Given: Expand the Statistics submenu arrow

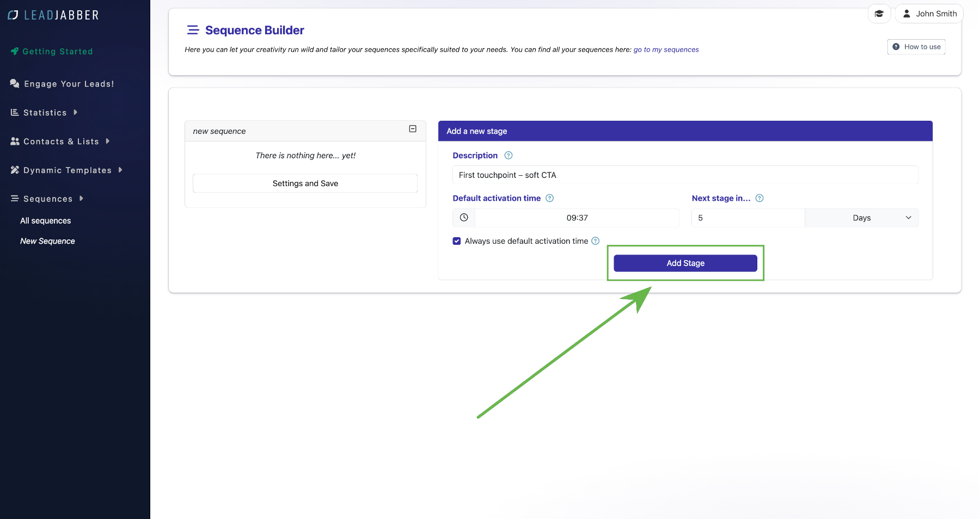Looking at the screenshot, I should 76,112.
